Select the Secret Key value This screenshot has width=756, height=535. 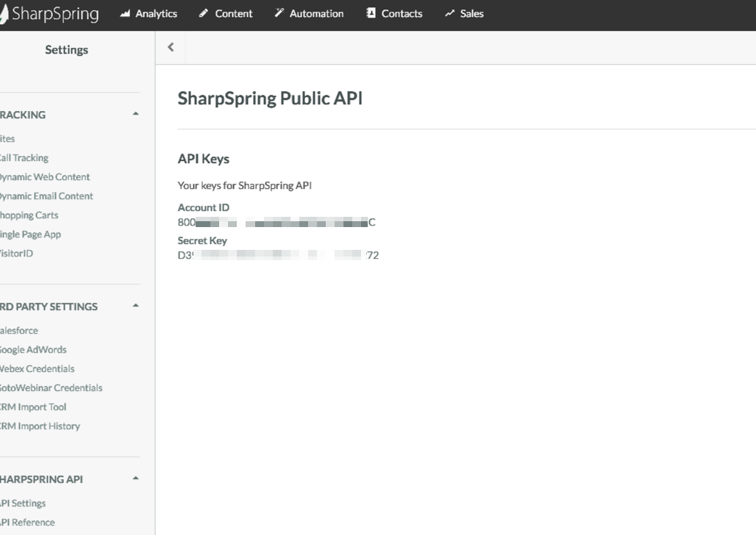point(278,255)
